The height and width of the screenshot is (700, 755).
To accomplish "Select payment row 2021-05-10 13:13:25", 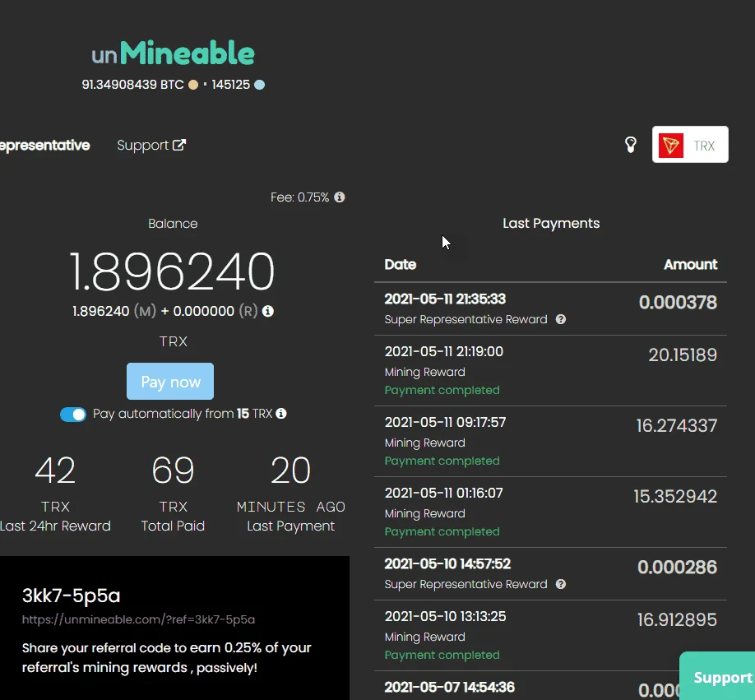I will (550, 636).
